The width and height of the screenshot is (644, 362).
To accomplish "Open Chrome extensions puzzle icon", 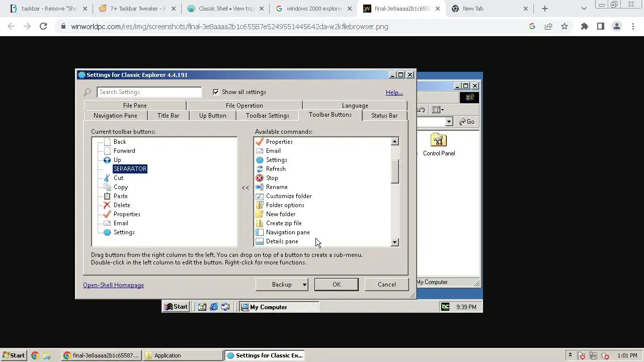I will pos(585,27).
